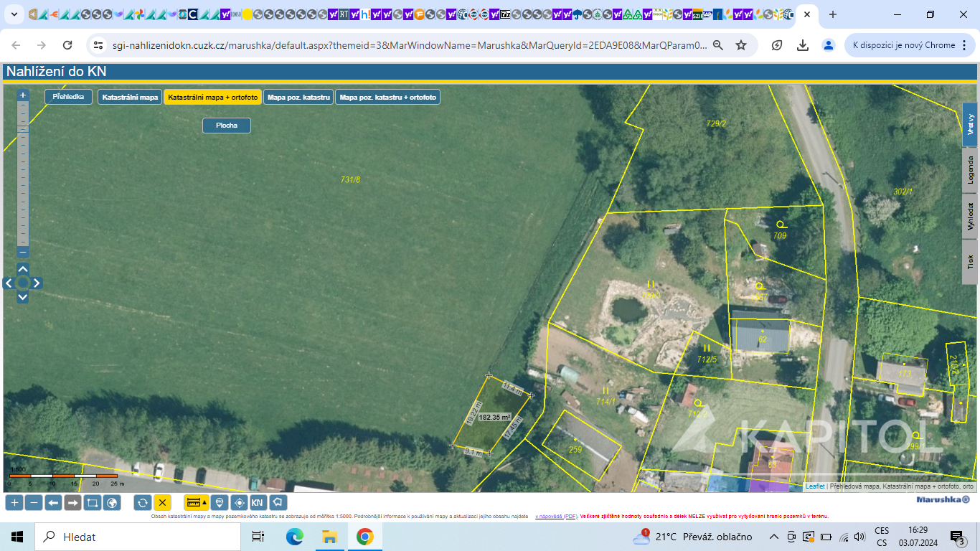The width and height of the screenshot is (980, 551).
Task: Click the polygon selection tool icon
Action: point(278,503)
